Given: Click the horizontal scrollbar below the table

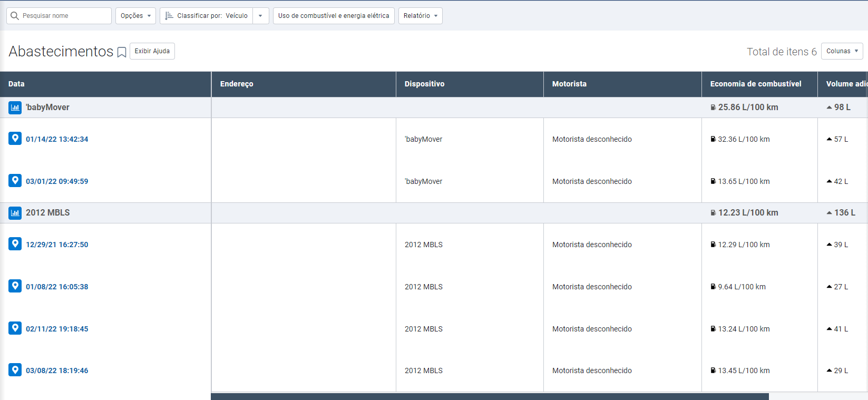Looking at the screenshot, I should pyautogui.click(x=489, y=396).
